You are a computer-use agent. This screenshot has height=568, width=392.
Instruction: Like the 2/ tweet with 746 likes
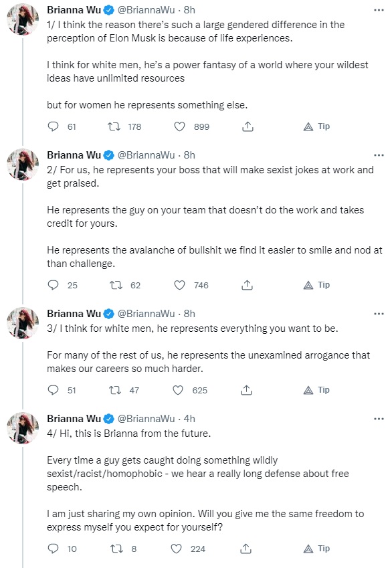(179, 285)
